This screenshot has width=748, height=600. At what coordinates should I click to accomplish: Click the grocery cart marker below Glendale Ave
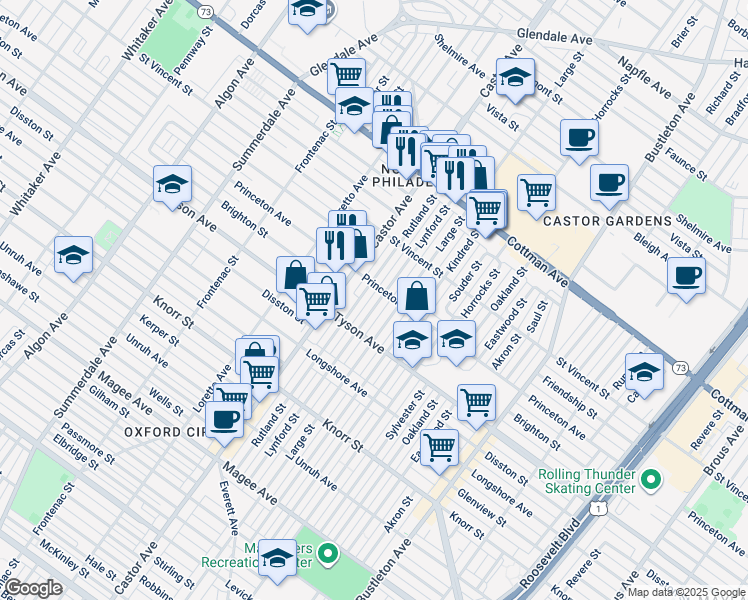point(347,76)
